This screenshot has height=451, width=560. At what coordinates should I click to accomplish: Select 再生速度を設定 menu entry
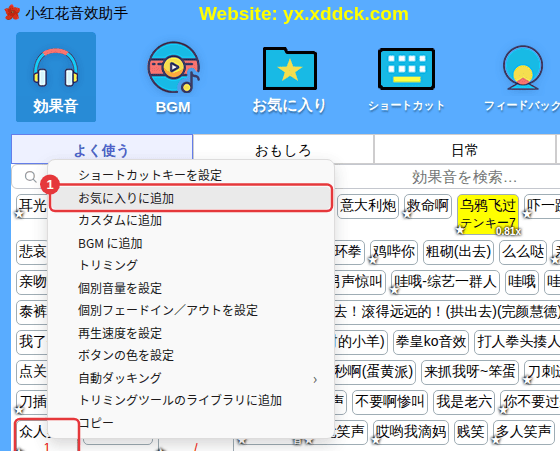[191, 333]
